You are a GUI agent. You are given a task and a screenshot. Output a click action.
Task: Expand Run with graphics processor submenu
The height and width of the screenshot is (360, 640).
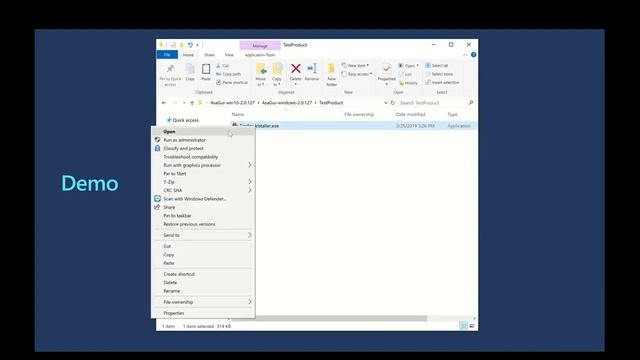(x=250, y=165)
